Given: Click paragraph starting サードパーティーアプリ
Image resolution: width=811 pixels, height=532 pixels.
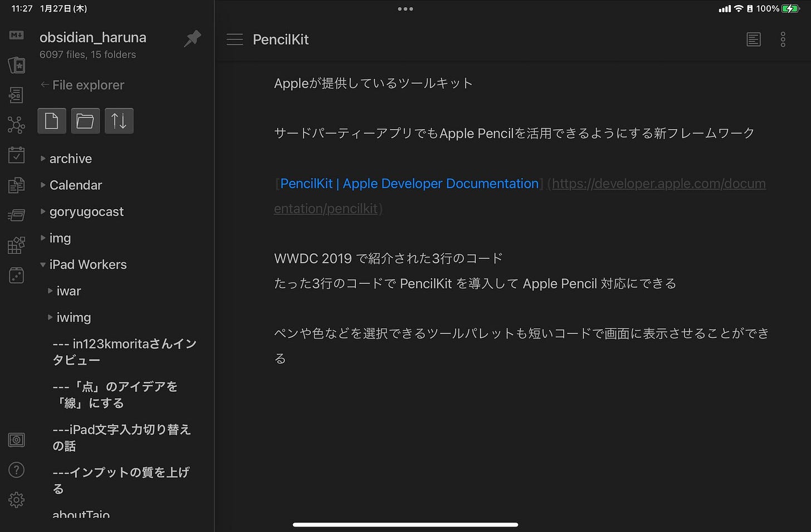Looking at the screenshot, I should point(514,134).
